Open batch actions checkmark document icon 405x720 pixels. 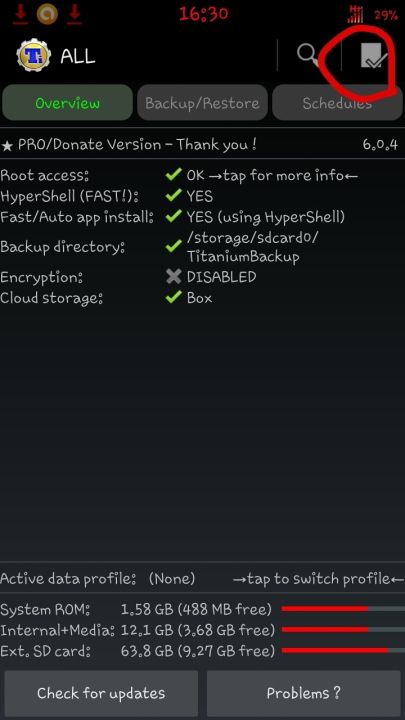[x=373, y=56]
